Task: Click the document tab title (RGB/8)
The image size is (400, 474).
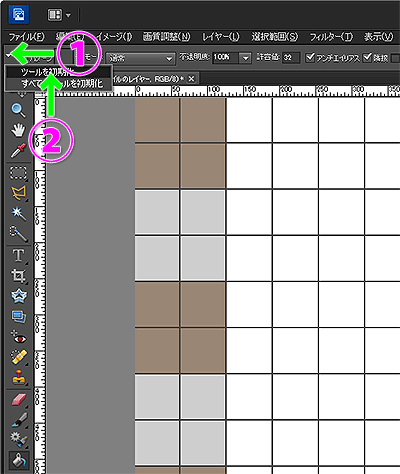Action: point(149,79)
